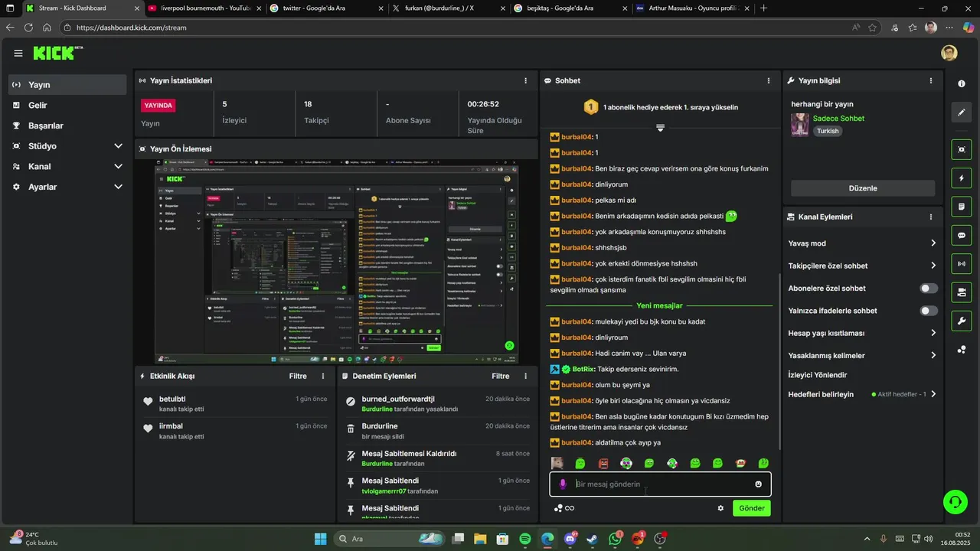Click the info icon in right sidebar
Screen dimensions: 980x551
[x=962, y=83]
